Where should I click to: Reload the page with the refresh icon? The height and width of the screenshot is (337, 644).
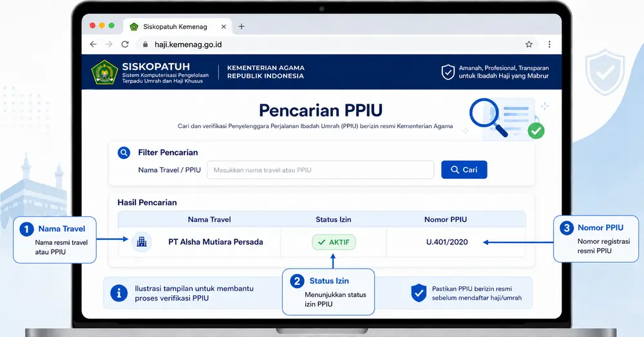coord(125,44)
